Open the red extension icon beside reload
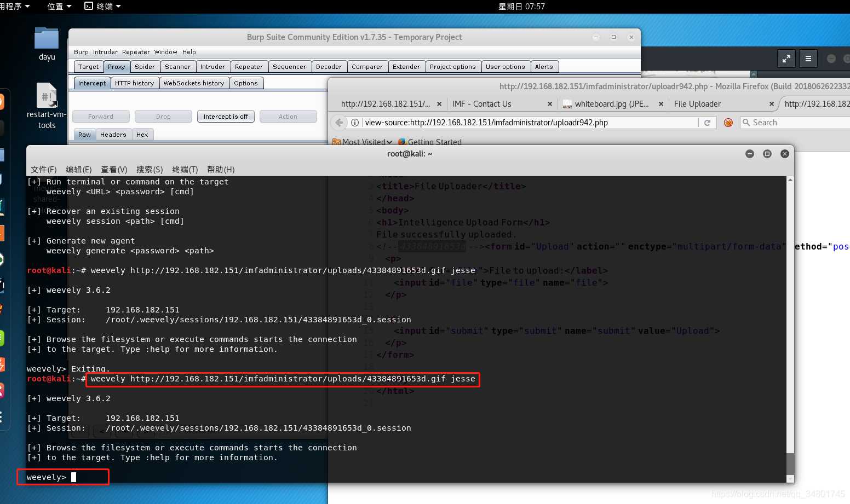This screenshot has height=504, width=850. pos(728,123)
